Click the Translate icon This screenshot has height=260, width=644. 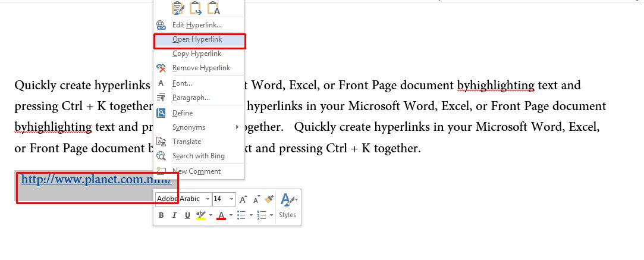[161, 142]
